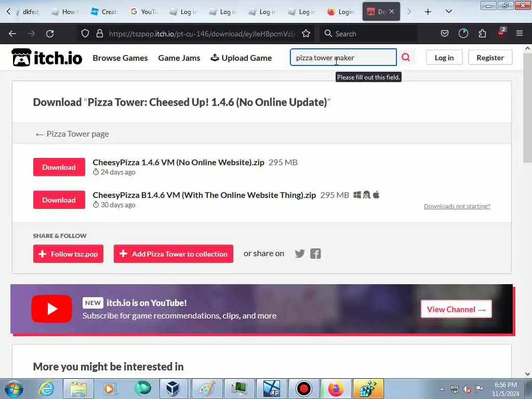This screenshot has width=532, height=399.
Task: Open the green circuit board taskbar app
Action: point(239,389)
